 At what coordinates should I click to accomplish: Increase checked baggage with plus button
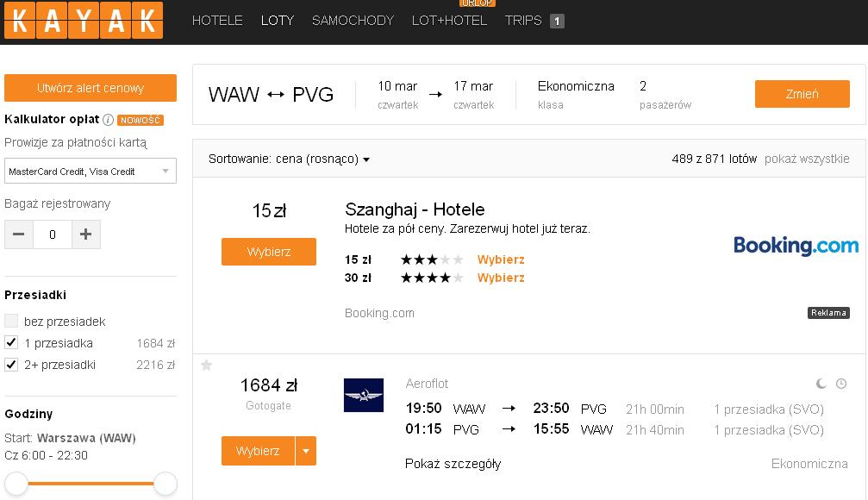click(x=86, y=234)
